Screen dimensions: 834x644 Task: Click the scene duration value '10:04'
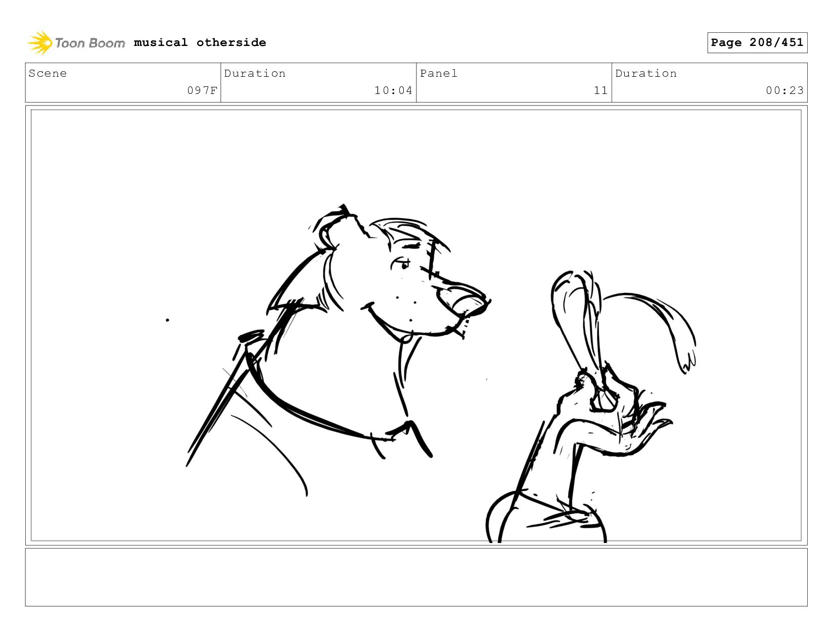[x=393, y=90]
